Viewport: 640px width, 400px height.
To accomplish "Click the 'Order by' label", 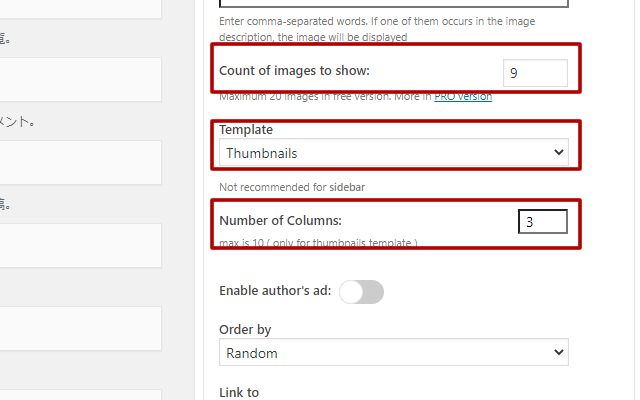I will pos(245,330).
